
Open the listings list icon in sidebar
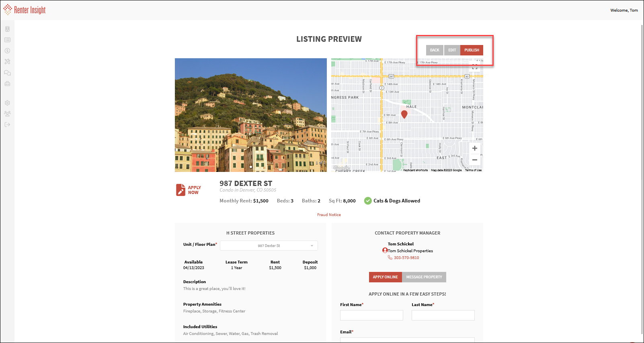pyautogui.click(x=7, y=40)
